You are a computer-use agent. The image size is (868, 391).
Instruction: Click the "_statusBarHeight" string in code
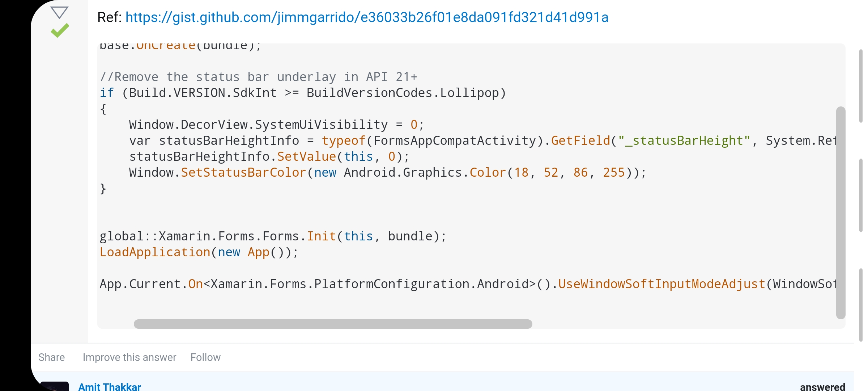pyautogui.click(x=684, y=141)
